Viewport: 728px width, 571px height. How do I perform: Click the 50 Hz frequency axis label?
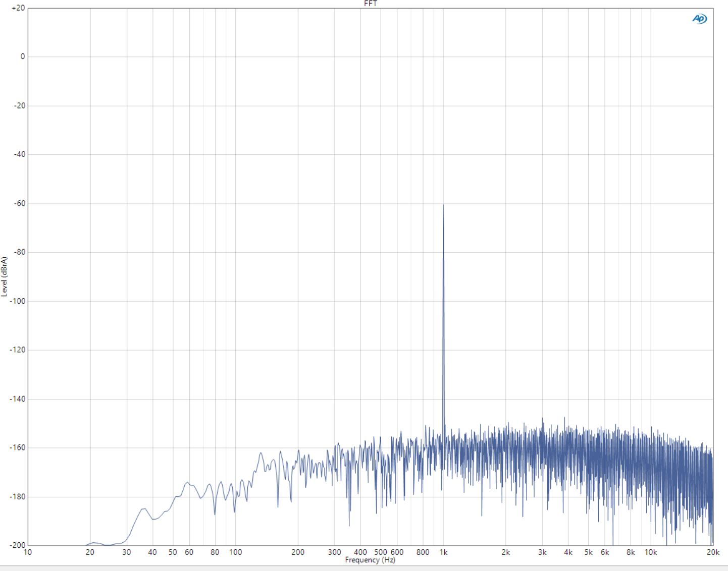click(173, 552)
